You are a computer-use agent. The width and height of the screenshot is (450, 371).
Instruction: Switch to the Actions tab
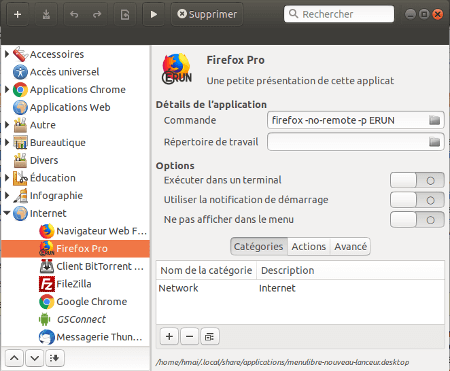click(x=309, y=246)
